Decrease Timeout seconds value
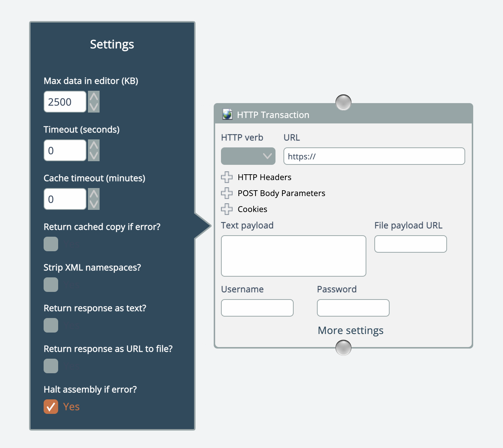The height and width of the screenshot is (448, 503). [x=94, y=155]
